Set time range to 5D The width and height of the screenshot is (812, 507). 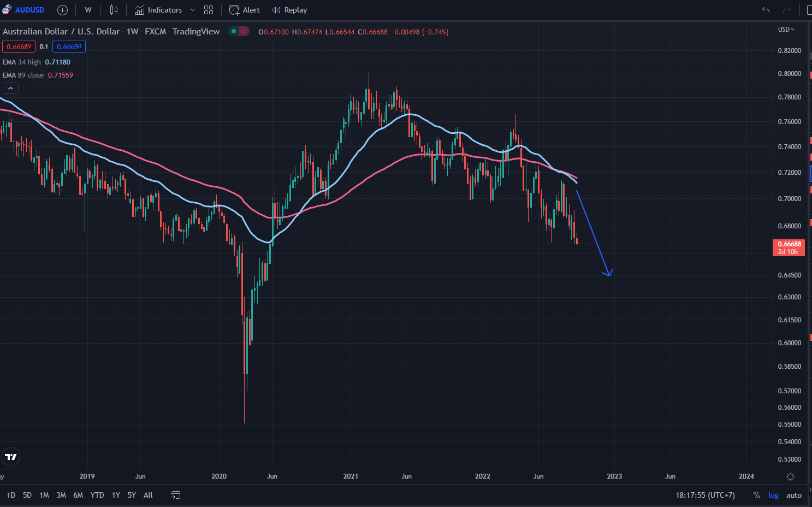[x=27, y=495]
